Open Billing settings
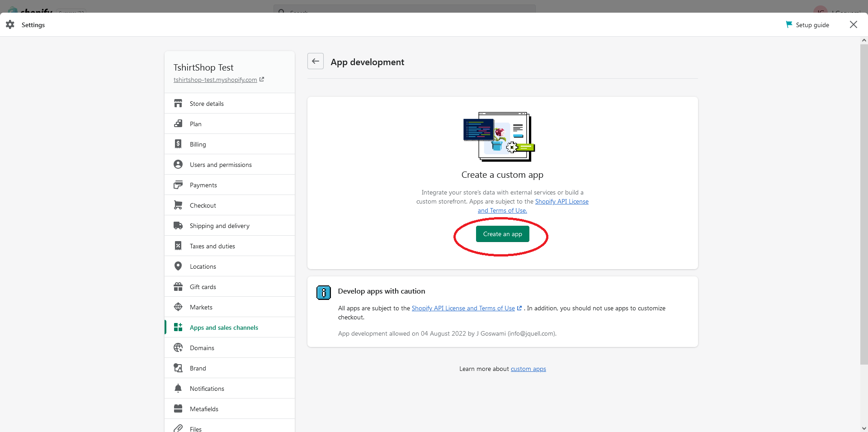868x432 pixels. [x=230, y=144]
